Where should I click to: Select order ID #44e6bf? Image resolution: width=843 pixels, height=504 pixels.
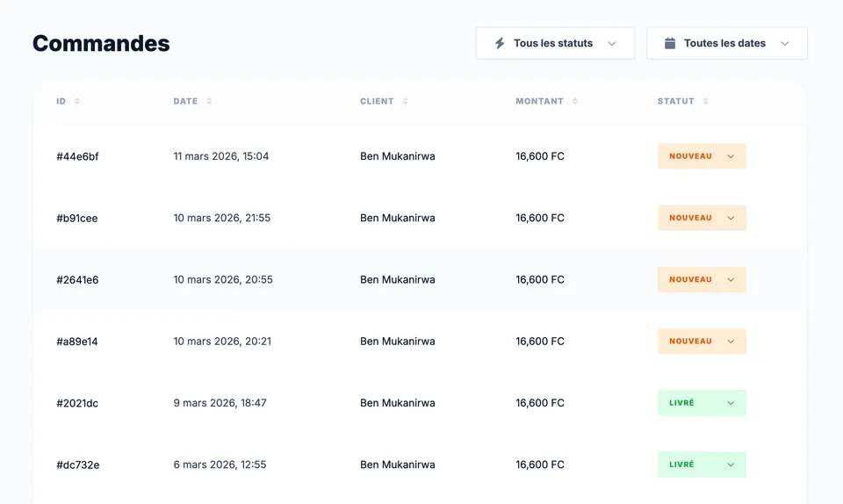[77, 156]
